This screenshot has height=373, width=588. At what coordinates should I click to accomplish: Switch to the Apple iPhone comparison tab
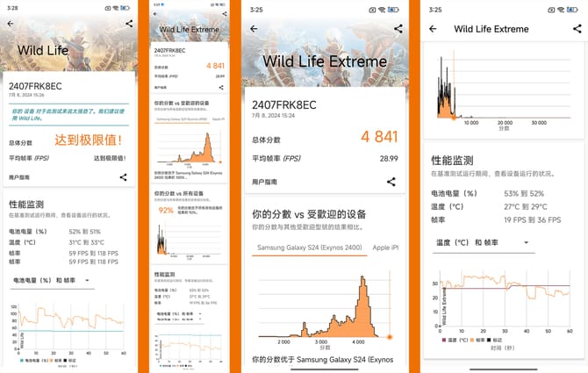coord(387,248)
